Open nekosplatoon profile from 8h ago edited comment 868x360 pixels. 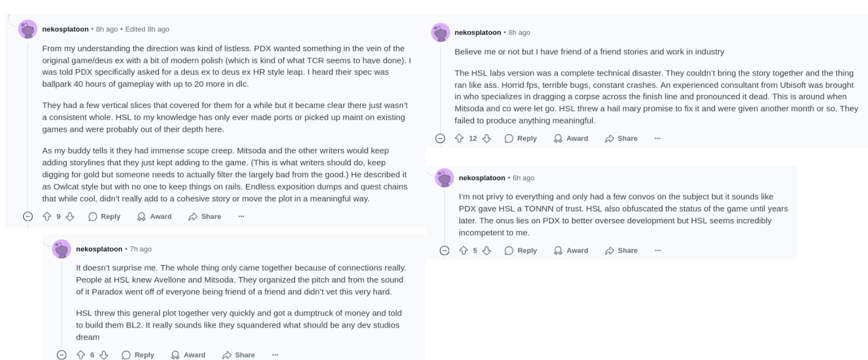(x=65, y=29)
